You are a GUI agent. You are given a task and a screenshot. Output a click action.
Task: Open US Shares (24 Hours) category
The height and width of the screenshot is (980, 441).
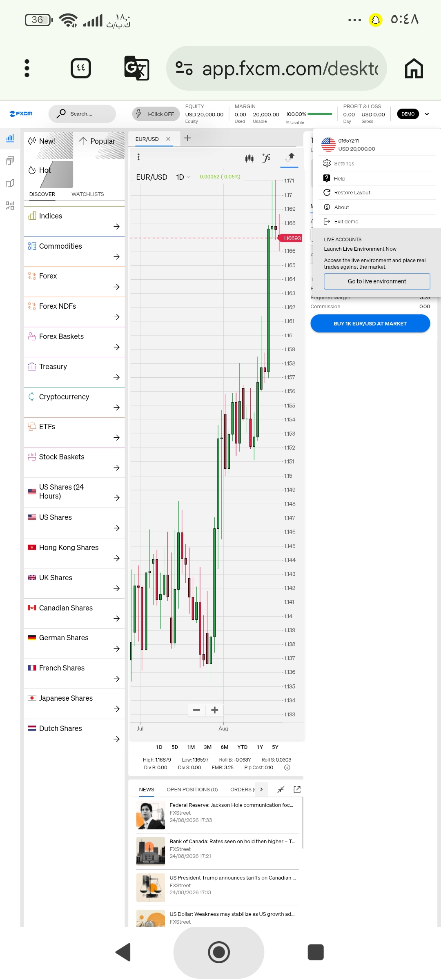click(74, 493)
